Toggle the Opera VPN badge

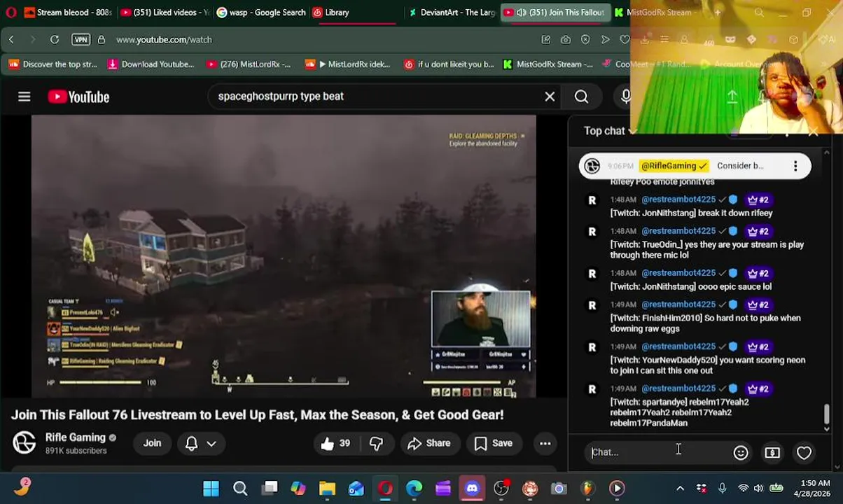coord(81,40)
